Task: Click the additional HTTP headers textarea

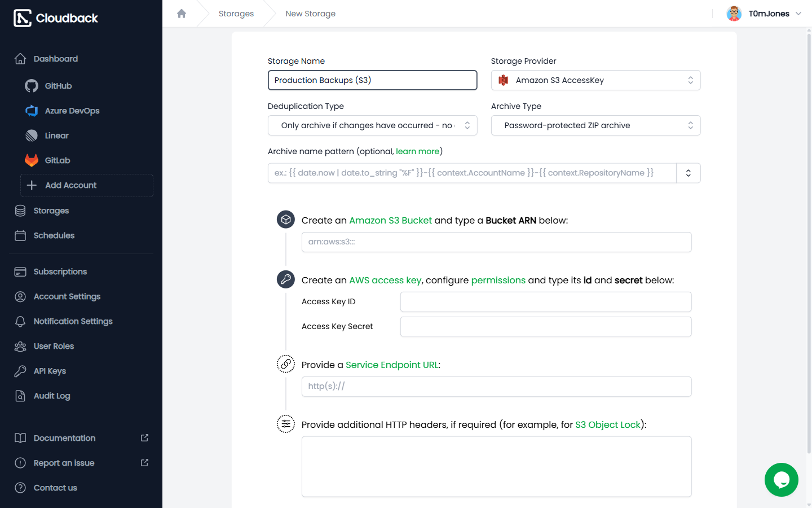Action: (x=496, y=467)
